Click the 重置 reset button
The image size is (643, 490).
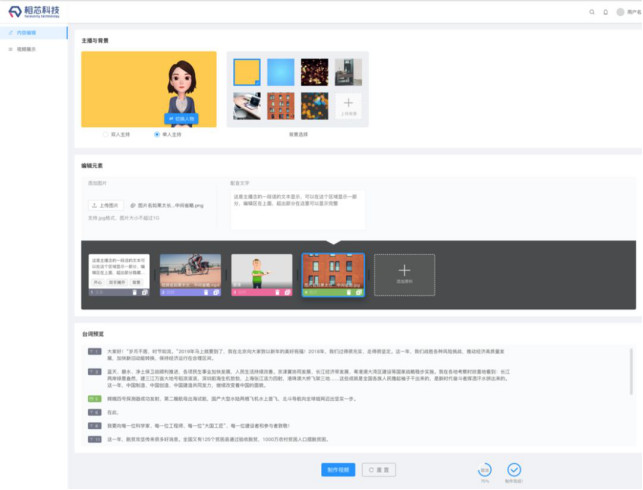(379, 470)
